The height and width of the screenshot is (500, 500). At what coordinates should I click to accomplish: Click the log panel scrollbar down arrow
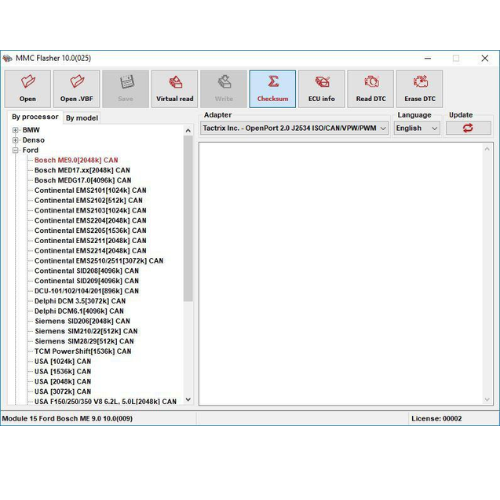pyautogui.click(x=487, y=399)
